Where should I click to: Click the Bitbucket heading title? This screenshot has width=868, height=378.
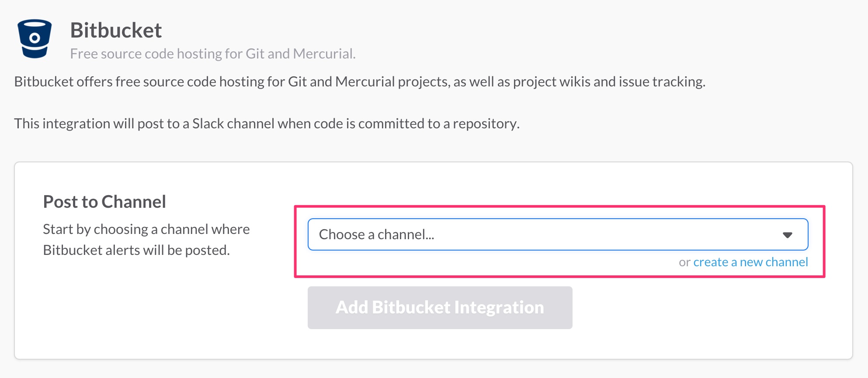(x=116, y=30)
